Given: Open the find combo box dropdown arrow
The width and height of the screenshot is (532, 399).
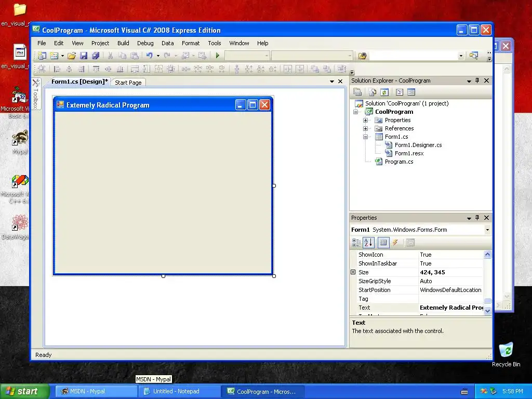Looking at the screenshot, I should click(x=461, y=56).
